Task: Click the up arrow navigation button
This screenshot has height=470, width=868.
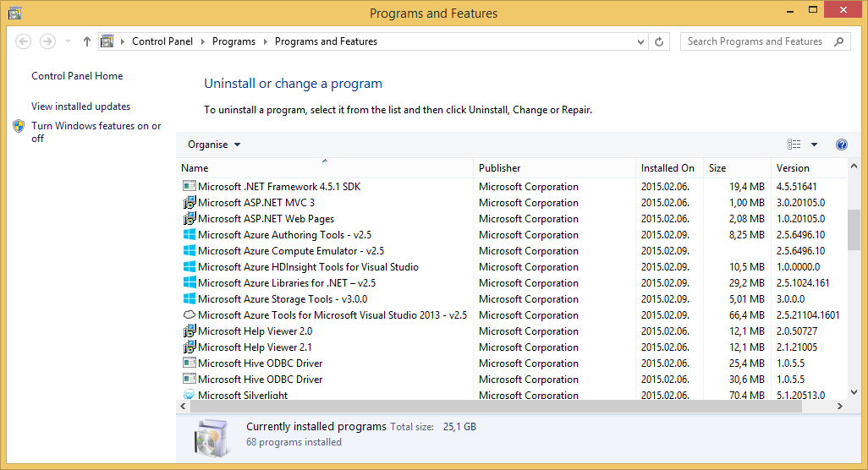Action: point(87,41)
